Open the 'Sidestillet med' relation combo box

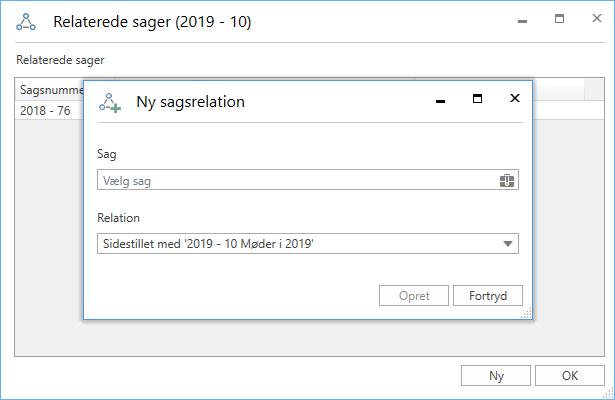(x=300, y=244)
